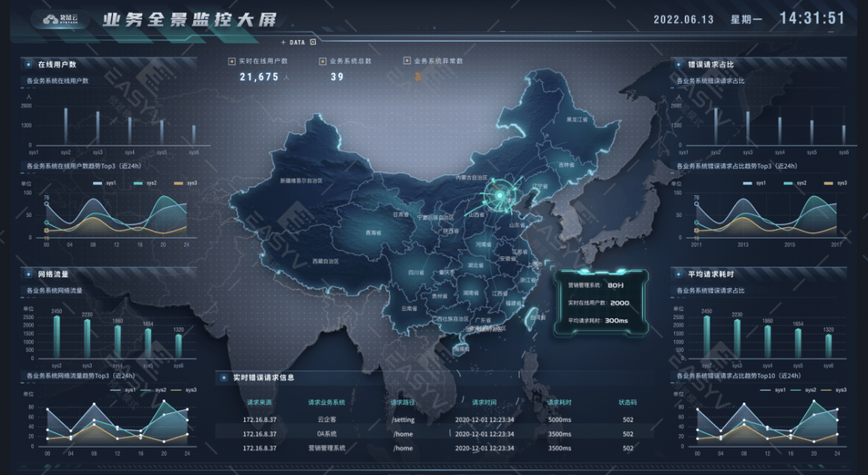Select the 状态码 column header
This screenshot has height=475, width=868.
[628, 403]
